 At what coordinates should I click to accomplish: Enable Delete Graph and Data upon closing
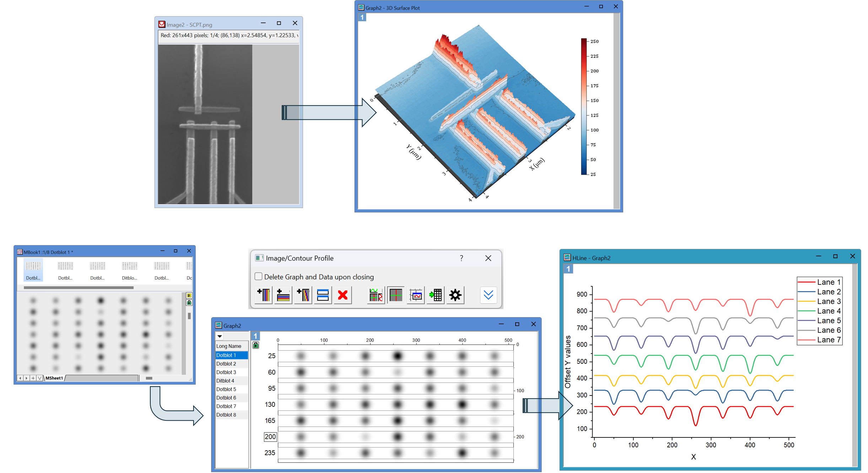point(259,277)
